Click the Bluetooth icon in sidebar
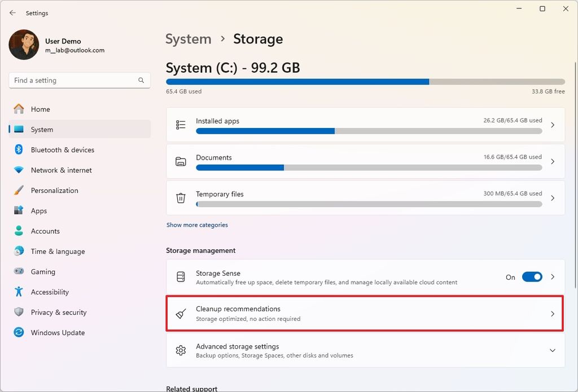578x392 pixels. pos(19,149)
